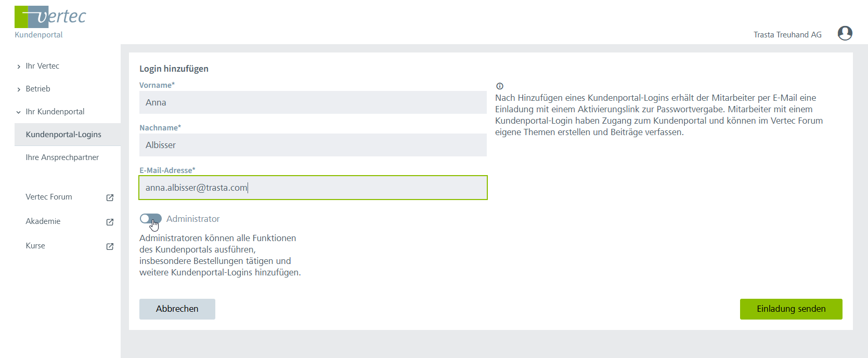Image resolution: width=868 pixels, height=358 pixels.
Task: Open Kurse link
Action: tap(35, 246)
